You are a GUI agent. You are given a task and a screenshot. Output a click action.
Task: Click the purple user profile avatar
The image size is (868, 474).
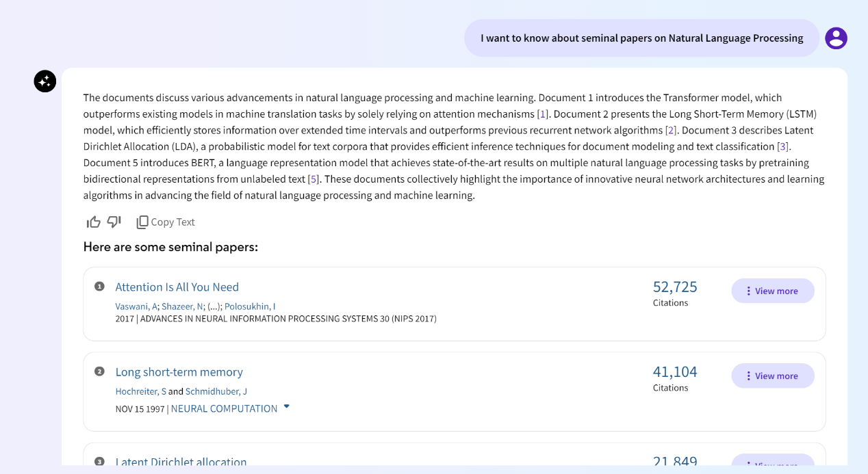pyautogui.click(x=836, y=38)
